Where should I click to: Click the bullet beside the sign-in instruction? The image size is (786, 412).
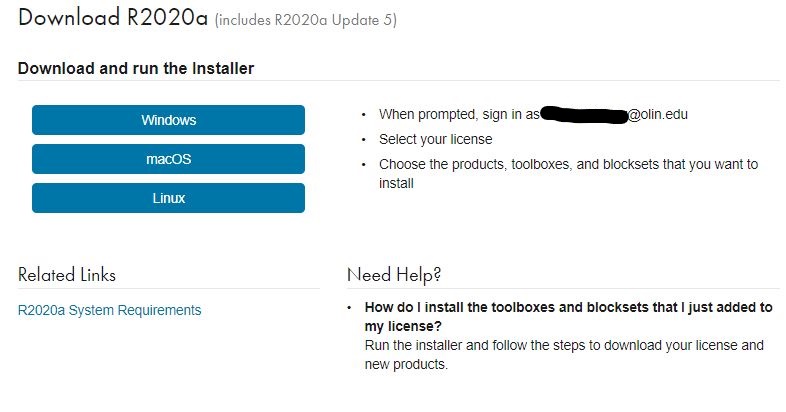click(363, 115)
